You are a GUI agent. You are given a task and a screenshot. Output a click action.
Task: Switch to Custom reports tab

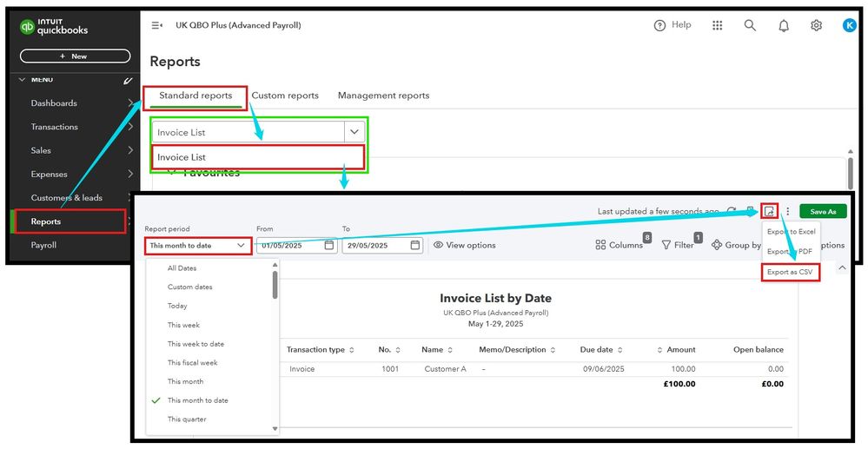285,96
